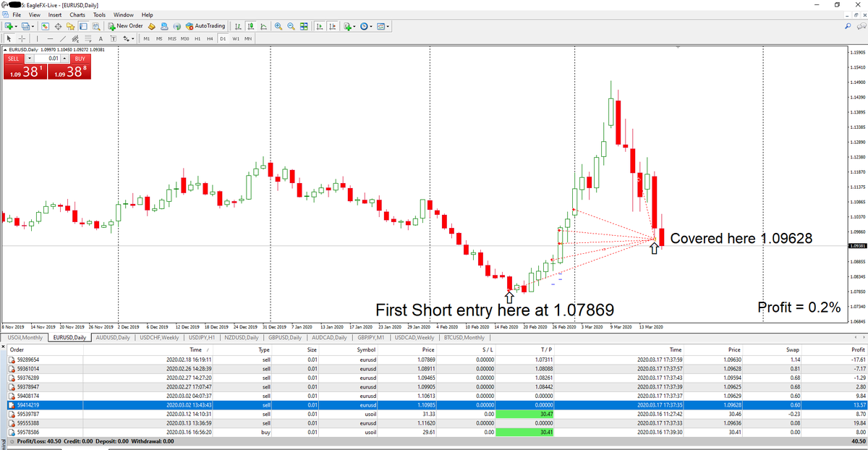This screenshot has width=868, height=450.
Task: Collapse the one-click trading panel arrow
Action: [5, 49]
